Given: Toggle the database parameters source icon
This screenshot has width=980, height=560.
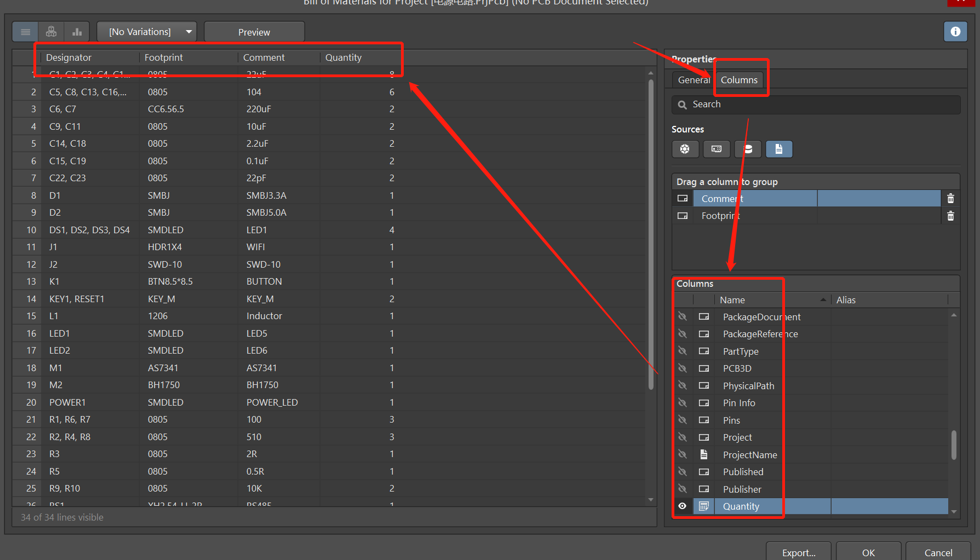Looking at the screenshot, I should pos(748,149).
